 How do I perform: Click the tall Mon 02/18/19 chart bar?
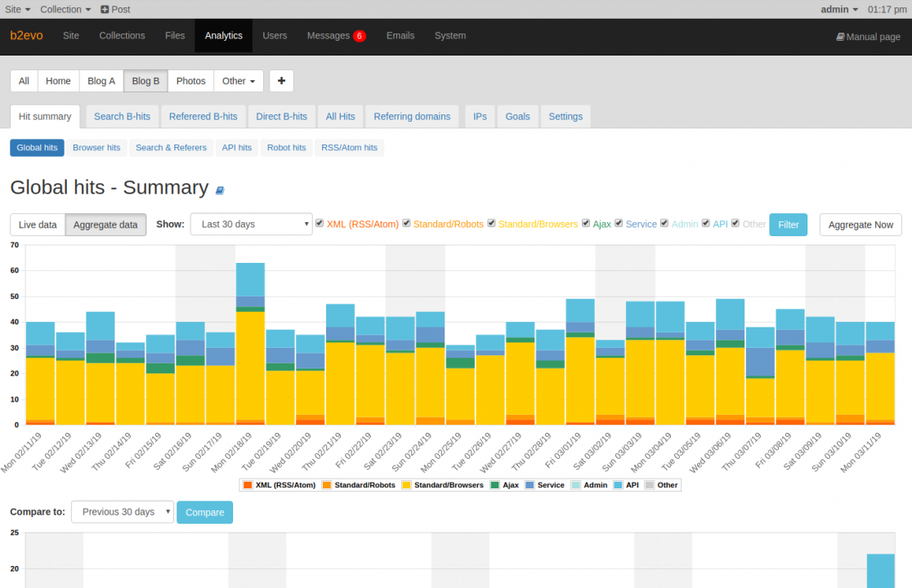[x=250, y=344]
